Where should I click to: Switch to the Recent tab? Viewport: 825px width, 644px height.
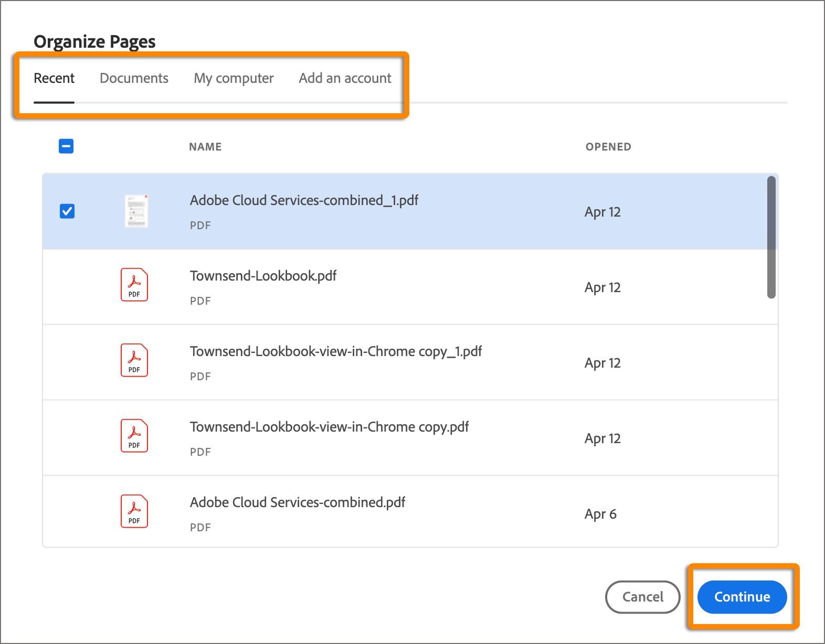pyautogui.click(x=54, y=78)
